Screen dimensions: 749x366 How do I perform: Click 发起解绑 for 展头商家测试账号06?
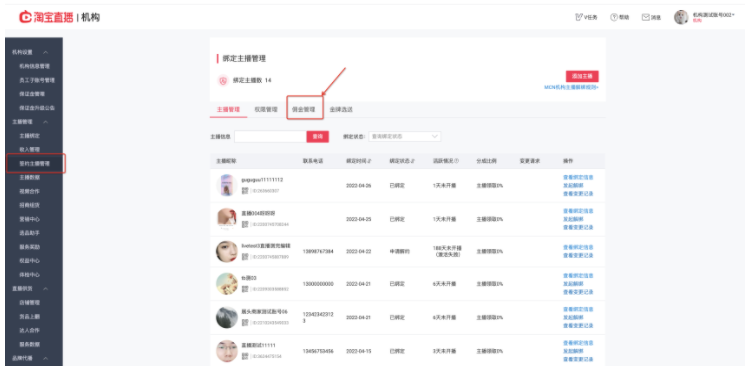click(x=572, y=317)
